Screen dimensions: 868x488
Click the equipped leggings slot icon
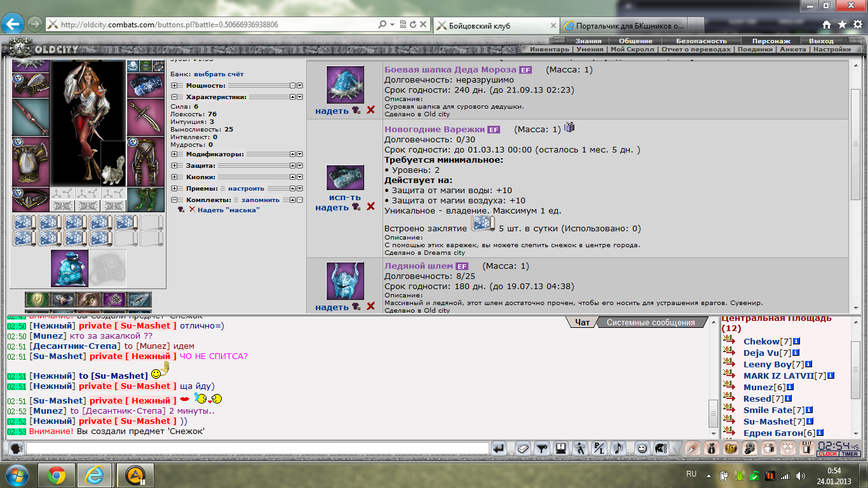[146, 161]
